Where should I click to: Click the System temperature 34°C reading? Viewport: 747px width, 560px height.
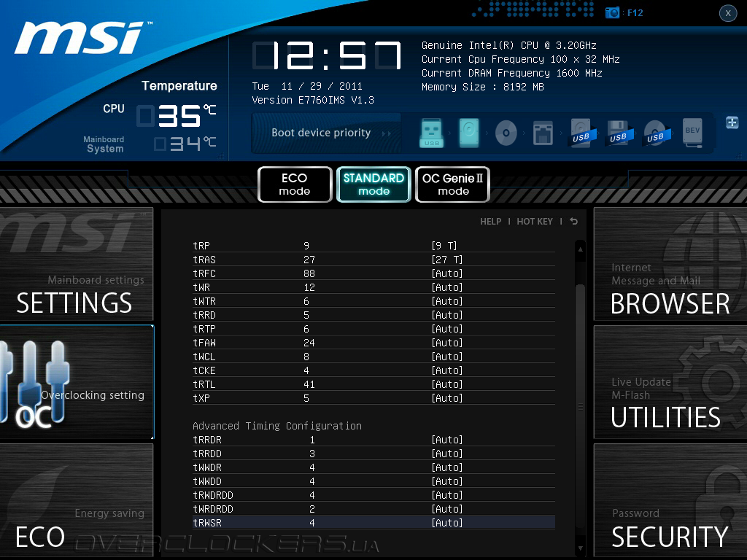(185, 144)
